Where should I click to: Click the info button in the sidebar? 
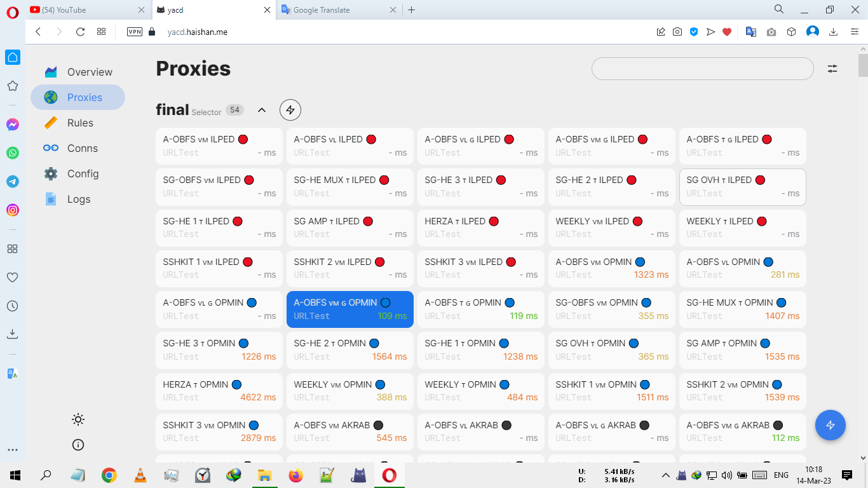point(78,445)
